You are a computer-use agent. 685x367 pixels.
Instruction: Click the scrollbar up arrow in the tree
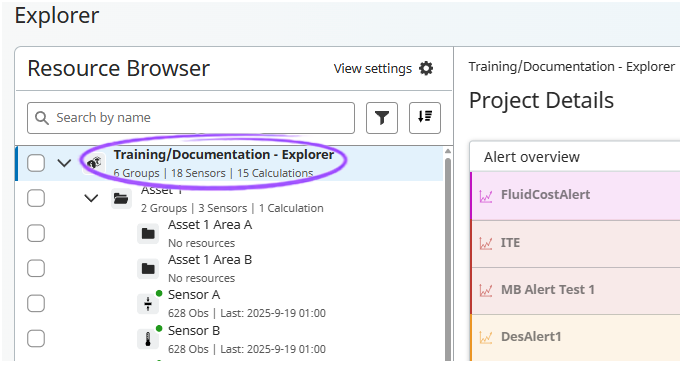pyautogui.click(x=448, y=151)
